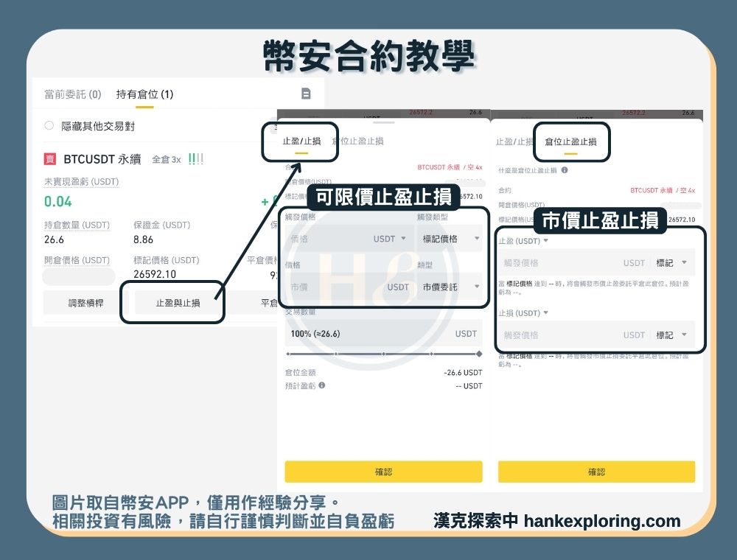Image resolution: width=737 pixels, height=560 pixels.
Task: Confirm with 確認 in middle panel
Action: click(x=383, y=471)
